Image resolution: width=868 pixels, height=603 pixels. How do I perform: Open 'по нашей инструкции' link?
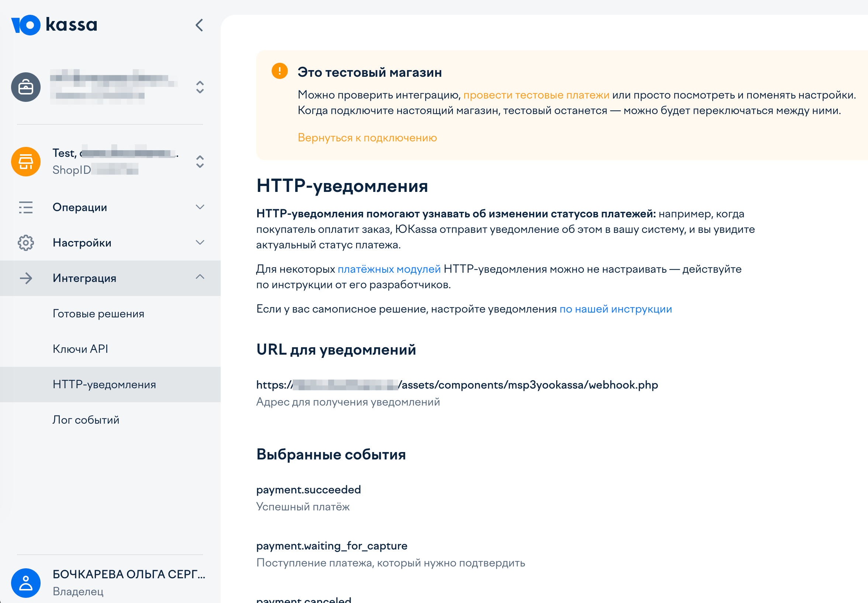(x=615, y=309)
